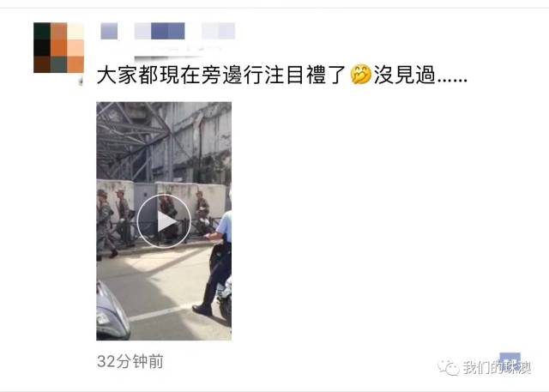Click the car headlight in video corner
549x392 pixels.
click(112, 312)
